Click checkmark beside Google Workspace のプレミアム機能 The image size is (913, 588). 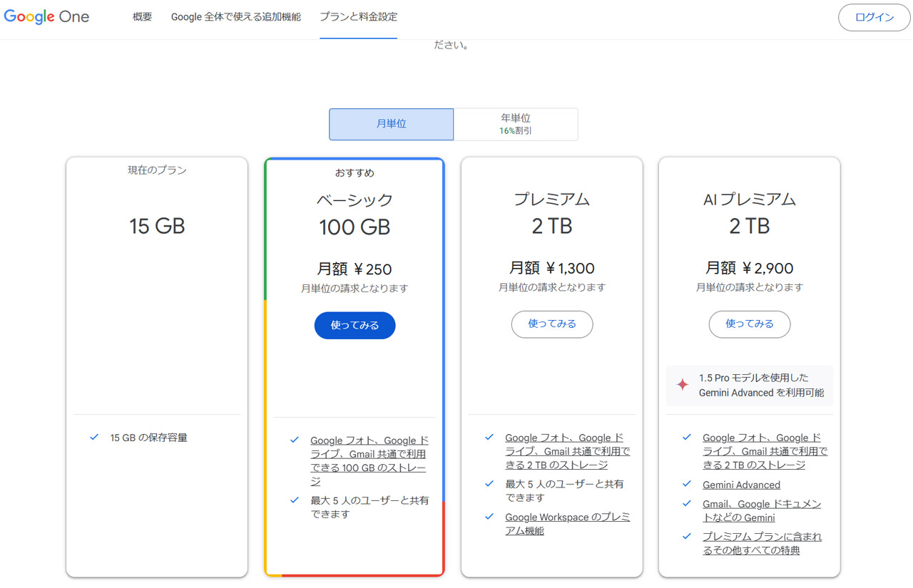pyautogui.click(x=489, y=517)
